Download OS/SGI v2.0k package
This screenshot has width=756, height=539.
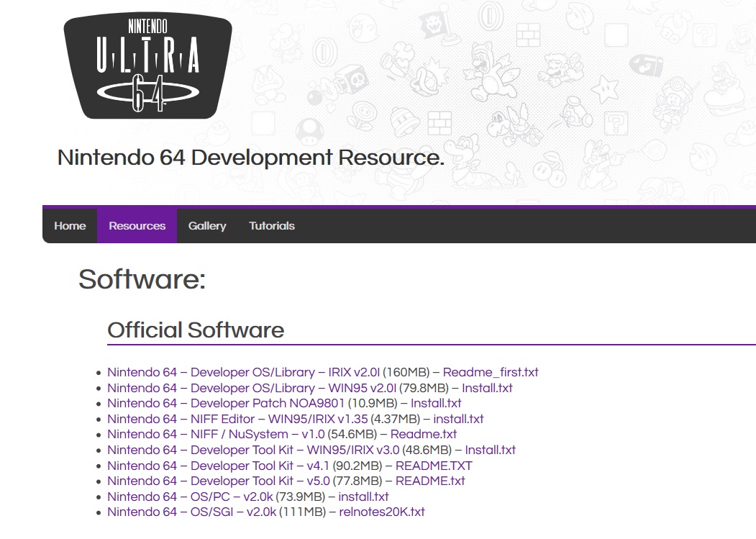(x=191, y=512)
